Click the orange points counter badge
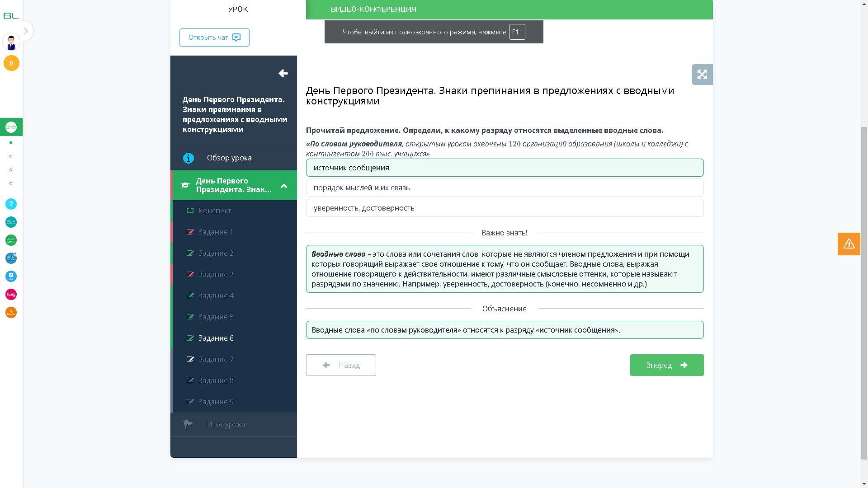The image size is (868, 488). point(11,63)
